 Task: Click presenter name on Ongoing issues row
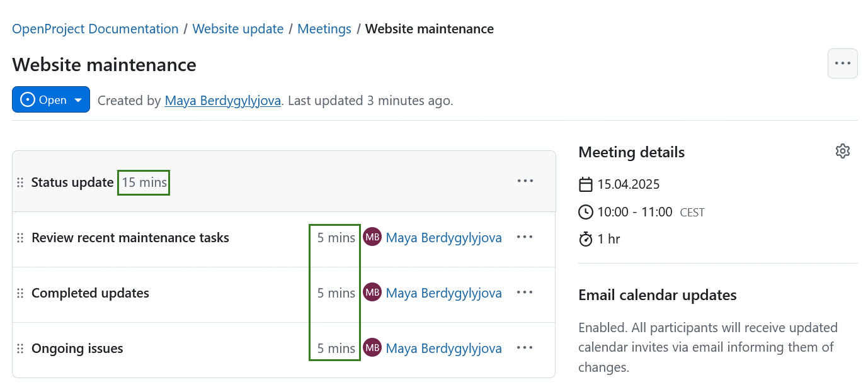pos(443,349)
